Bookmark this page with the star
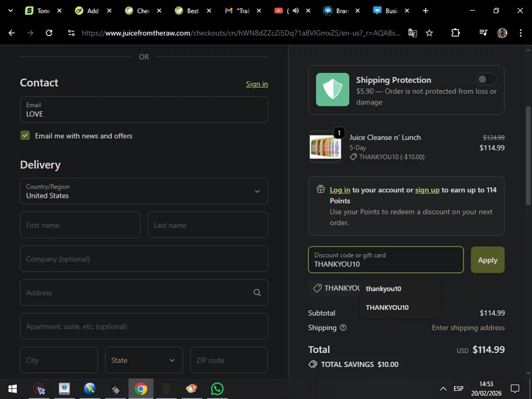This screenshot has height=399, width=532. (430, 33)
